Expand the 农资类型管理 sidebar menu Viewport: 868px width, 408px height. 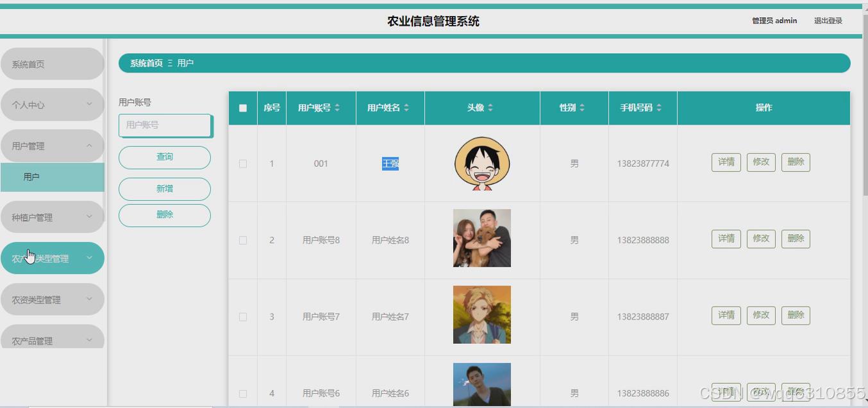(52, 300)
